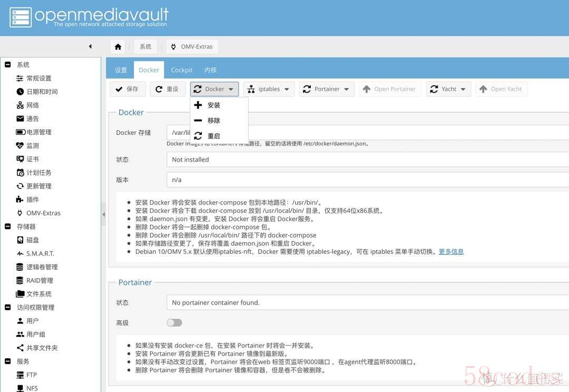
Task: Open 日期和时间 clock icon in sidebar
Action: (20, 92)
